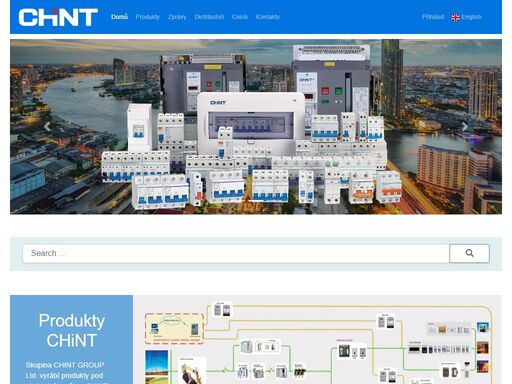Screen dimensions: 512x384
Task: Click the magnifier search button
Action: point(469,253)
